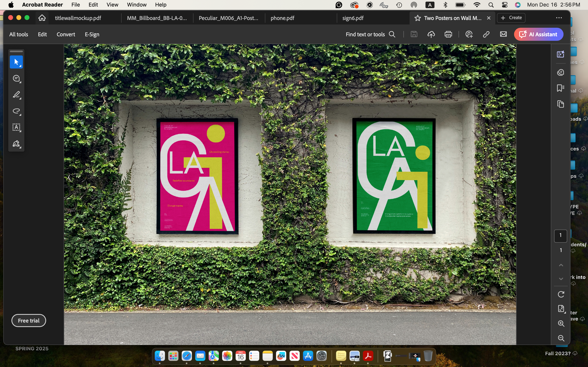This screenshot has height=367, width=588.
Task: Select the highlighter pen tool
Action: tap(16, 95)
